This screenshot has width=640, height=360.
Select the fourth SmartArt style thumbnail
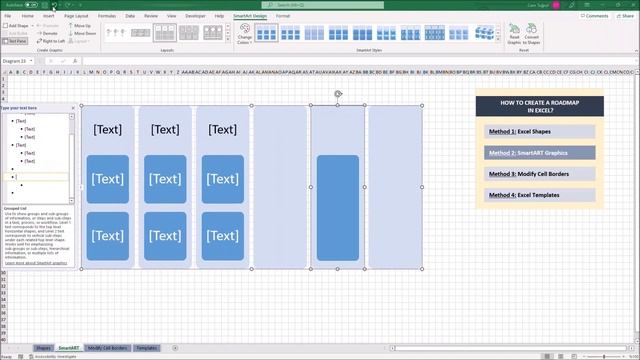tap(338, 33)
